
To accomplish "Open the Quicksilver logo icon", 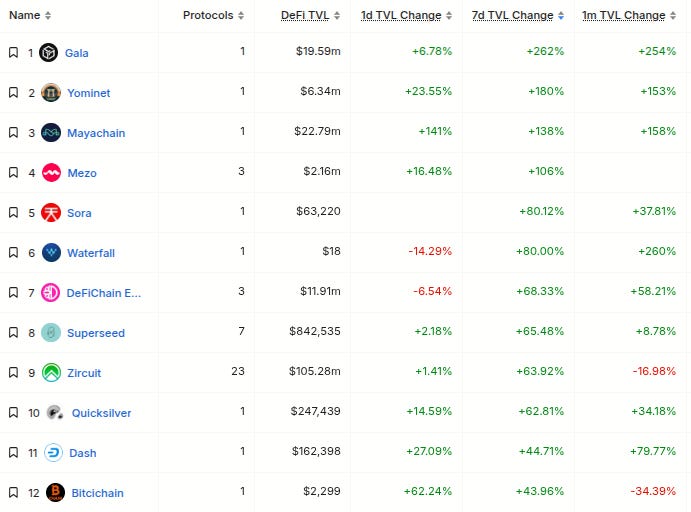I will [55, 413].
